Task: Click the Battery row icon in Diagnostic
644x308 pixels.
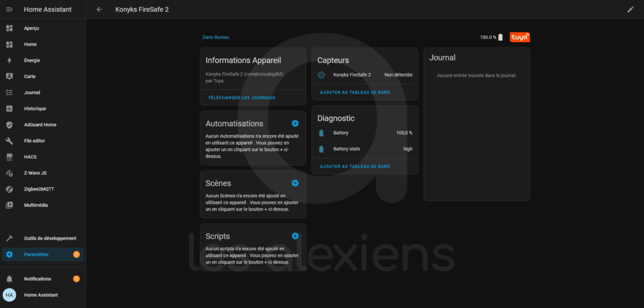Action: pos(321,133)
